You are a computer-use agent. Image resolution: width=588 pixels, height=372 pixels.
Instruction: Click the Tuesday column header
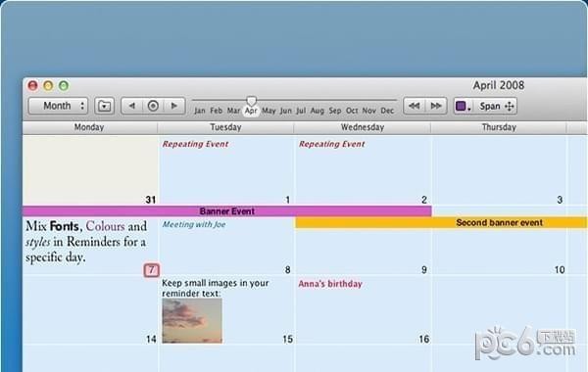tap(225, 127)
